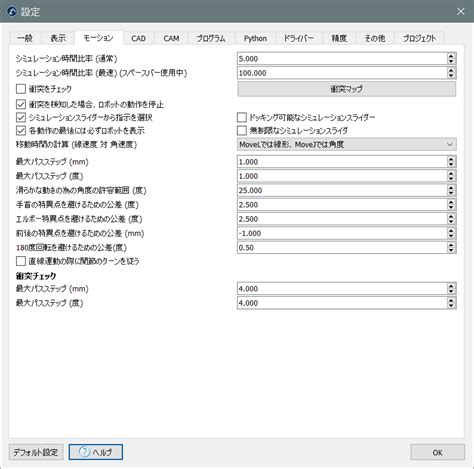
Task: Adjust stepper for エルボー特異点 公差
Action: (x=451, y=219)
